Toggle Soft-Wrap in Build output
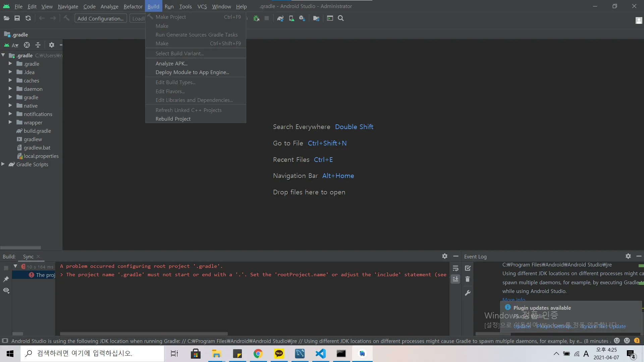The width and height of the screenshot is (644, 362). click(455, 268)
